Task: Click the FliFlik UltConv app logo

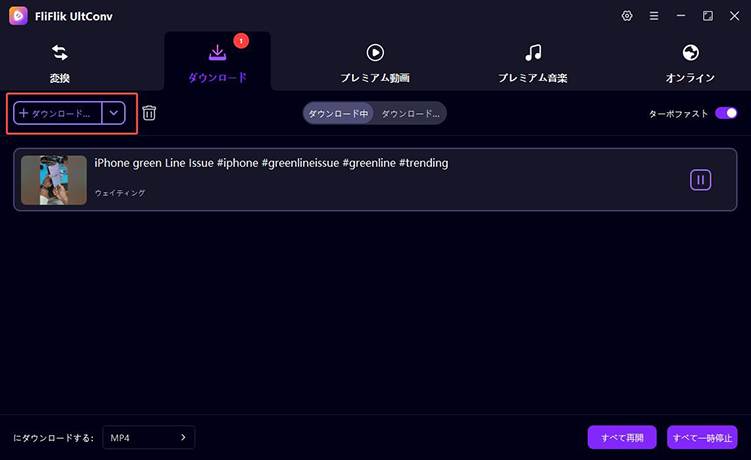Action: tap(18, 16)
